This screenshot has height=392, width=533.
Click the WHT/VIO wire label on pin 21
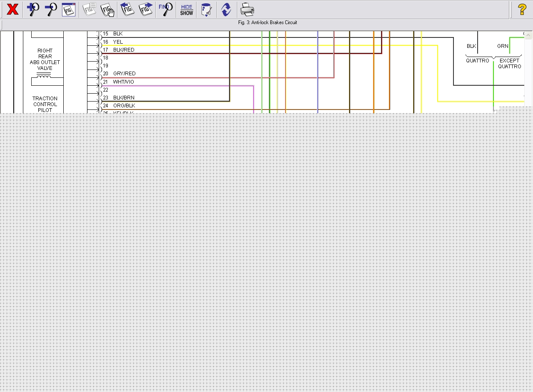coord(124,82)
